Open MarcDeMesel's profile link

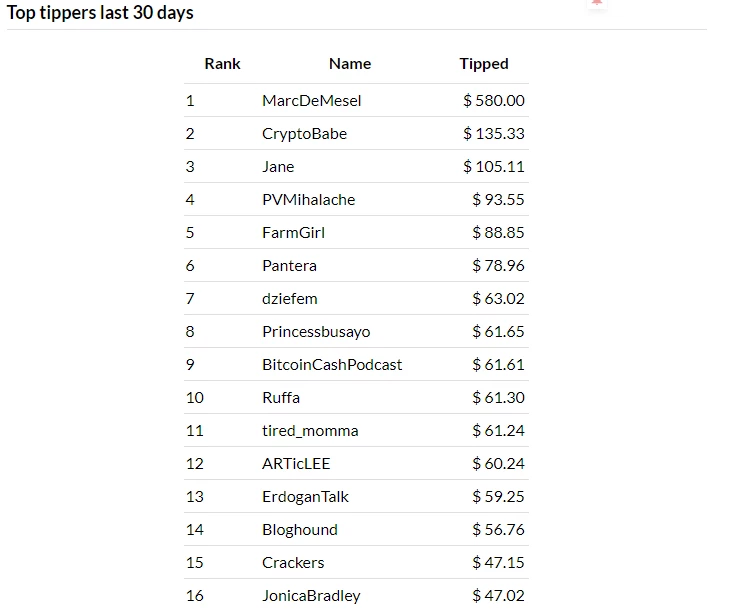tap(312, 100)
